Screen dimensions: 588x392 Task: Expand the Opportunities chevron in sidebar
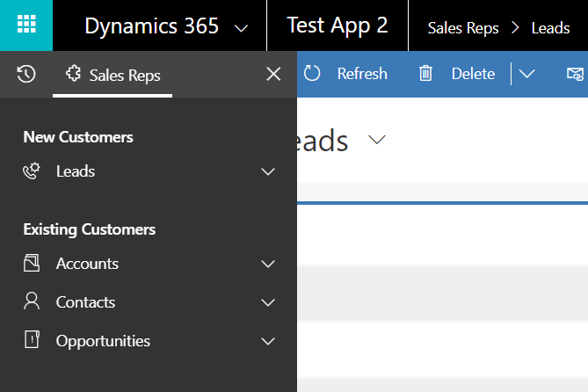coord(269,341)
